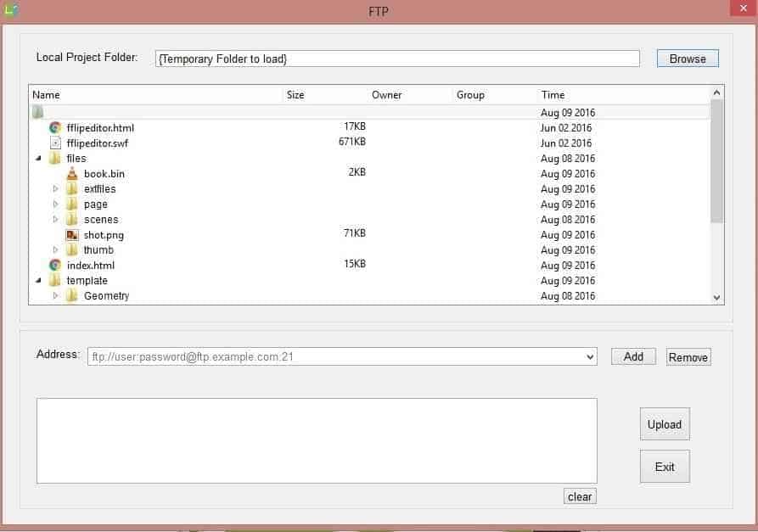Click the clear button under the log box
This screenshot has height=532, width=758.
pos(580,496)
